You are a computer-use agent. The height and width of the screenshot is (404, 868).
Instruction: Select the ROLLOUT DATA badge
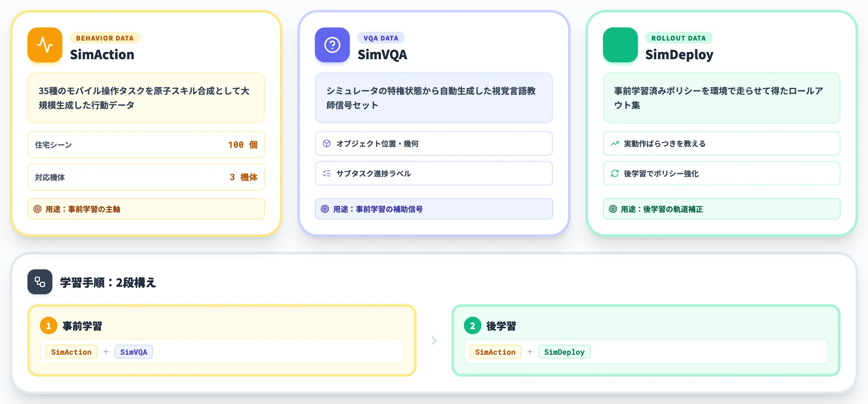pos(679,38)
